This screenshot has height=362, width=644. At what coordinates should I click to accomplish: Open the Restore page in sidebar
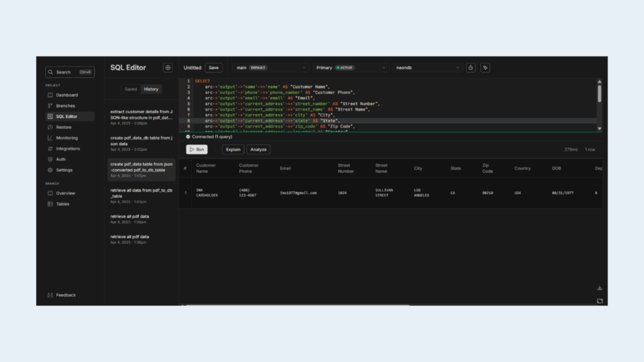pyautogui.click(x=64, y=127)
